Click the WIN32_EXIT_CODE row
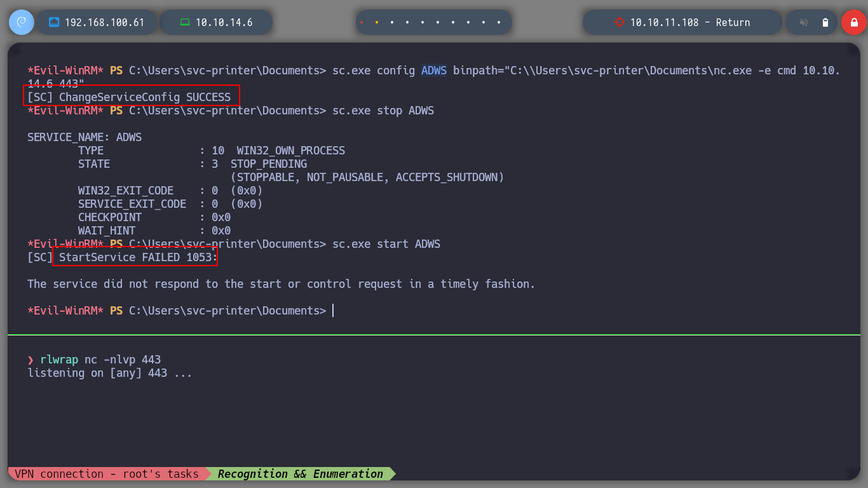868x488 pixels. pyautogui.click(x=170, y=191)
